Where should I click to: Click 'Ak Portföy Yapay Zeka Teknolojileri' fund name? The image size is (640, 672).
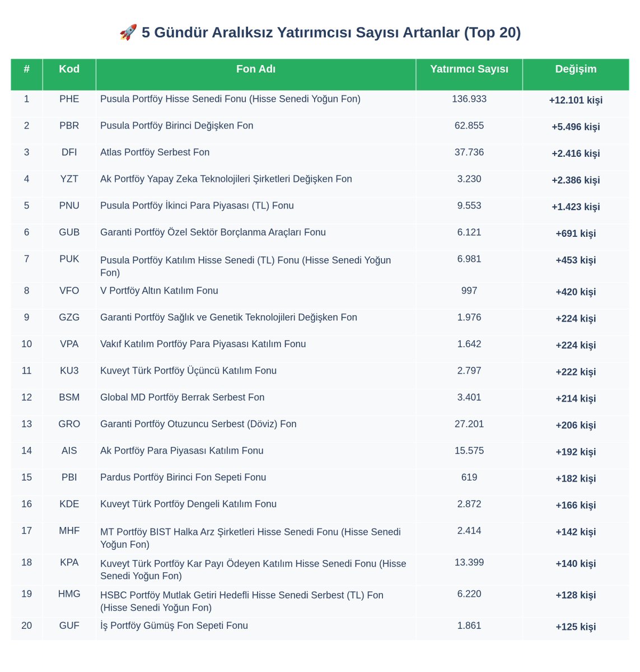[x=226, y=179]
